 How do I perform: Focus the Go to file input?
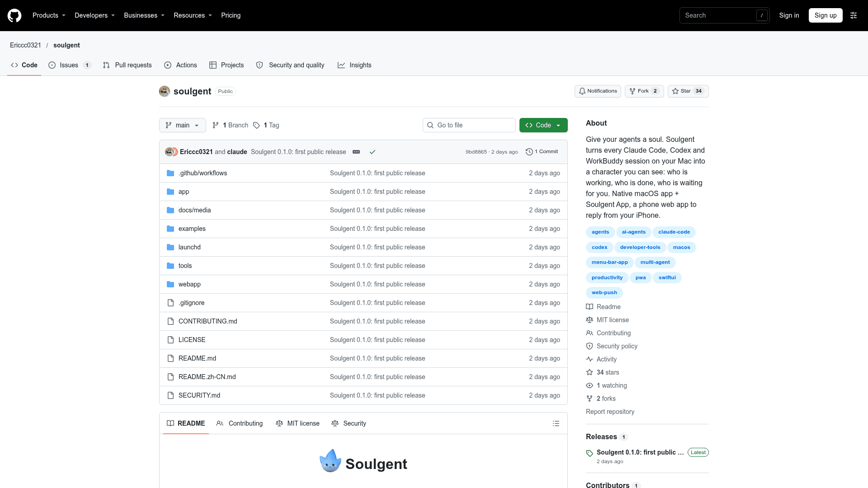469,125
